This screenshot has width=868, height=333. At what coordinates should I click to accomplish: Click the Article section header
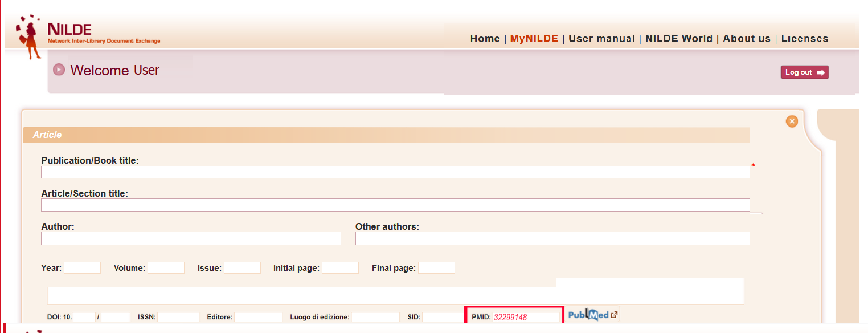pyautogui.click(x=386, y=135)
